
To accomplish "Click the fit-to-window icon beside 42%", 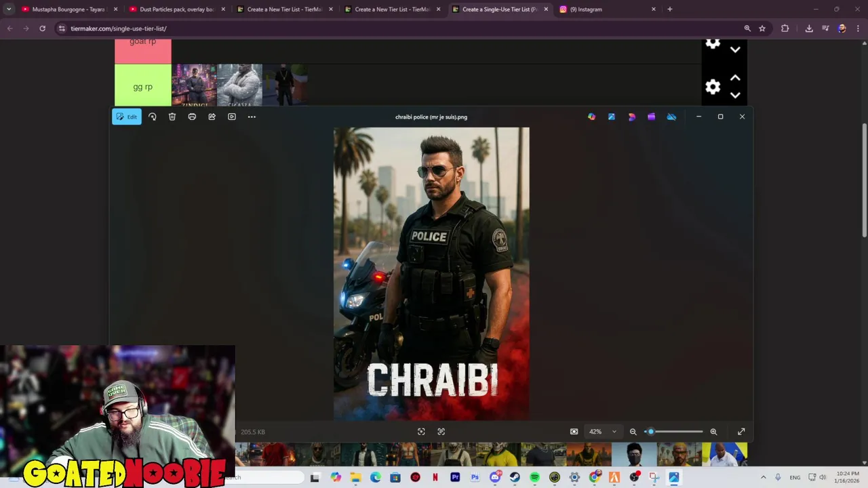I will click(574, 432).
